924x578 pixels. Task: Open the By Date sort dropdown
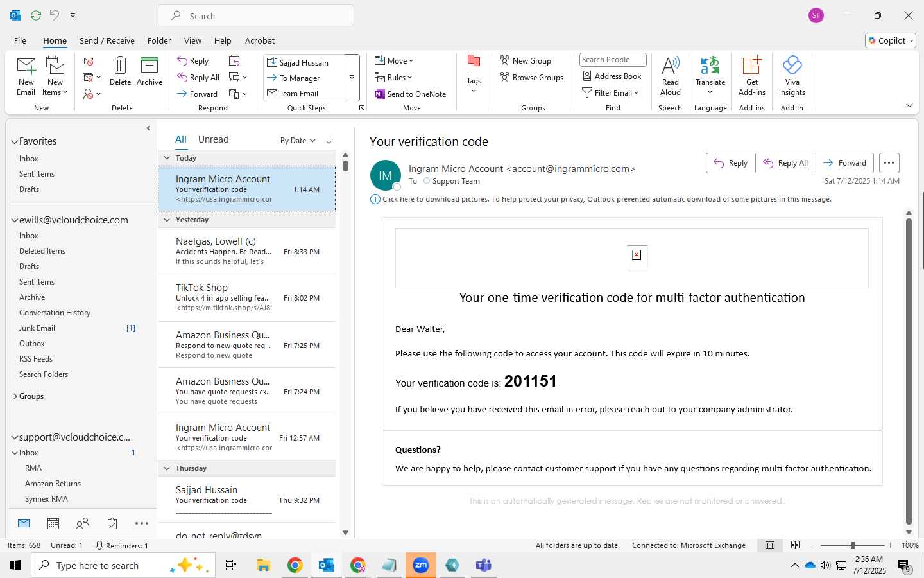(x=298, y=141)
